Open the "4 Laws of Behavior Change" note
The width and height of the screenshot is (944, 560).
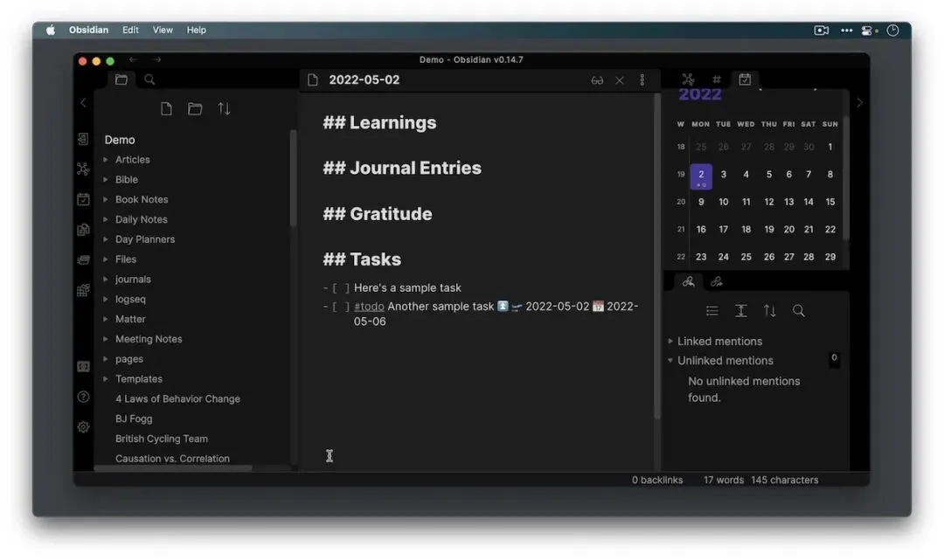(x=177, y=398)
